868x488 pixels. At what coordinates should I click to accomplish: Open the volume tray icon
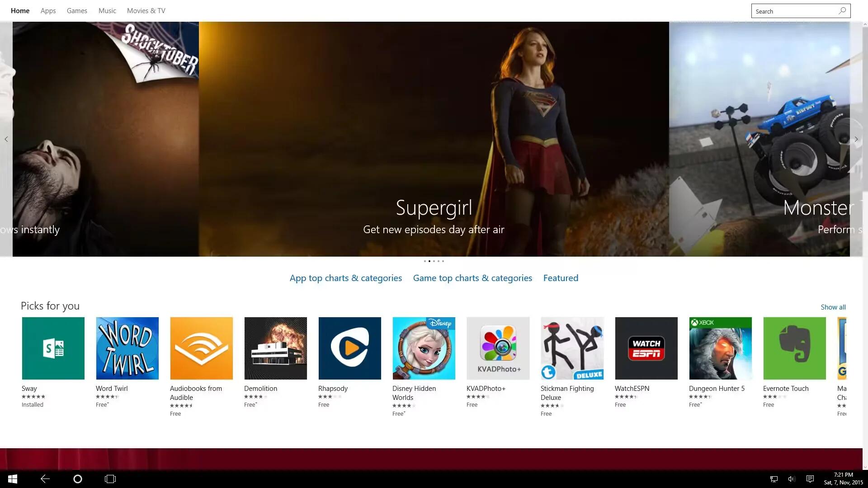(x=792, y=479)
